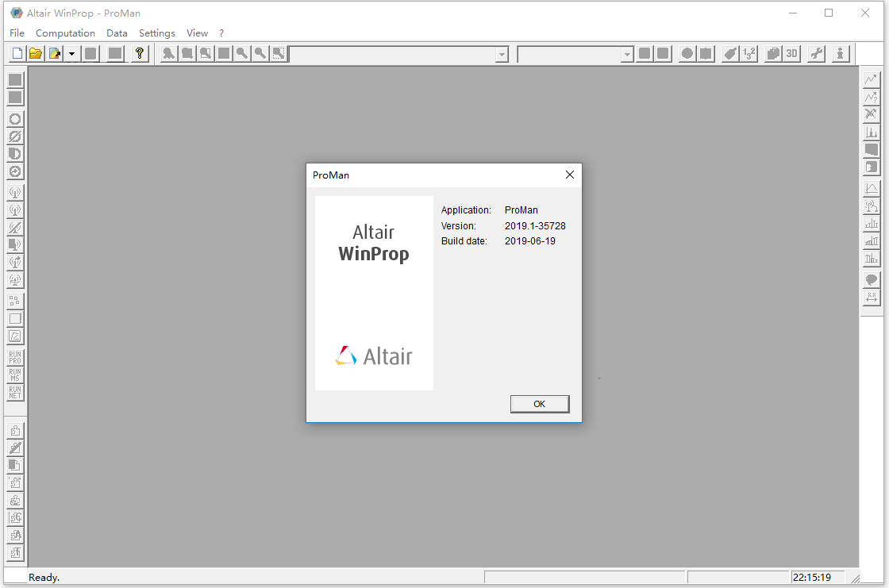Click the info 'i' toolbar icon
This screenshot has height=588, width=889.
point(841,54)
